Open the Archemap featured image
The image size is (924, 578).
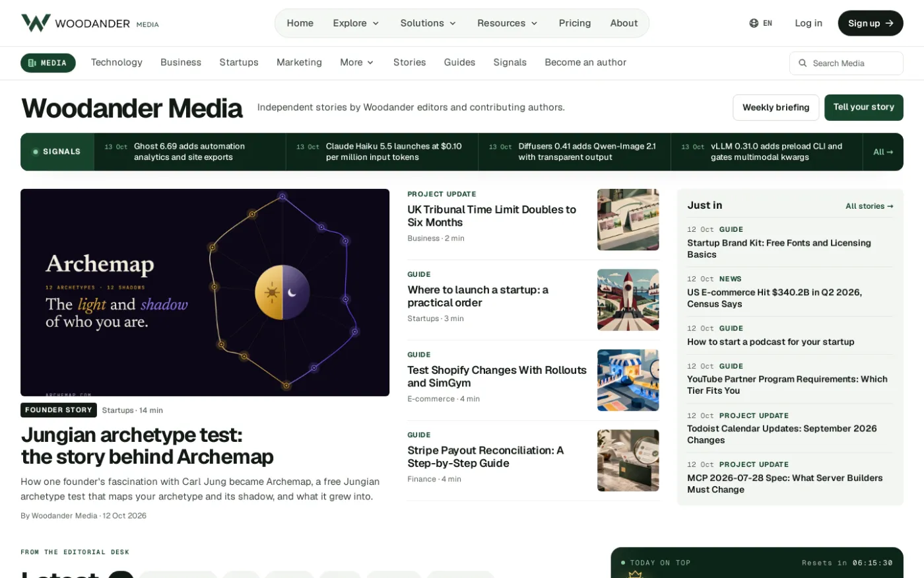click(205, 293)
